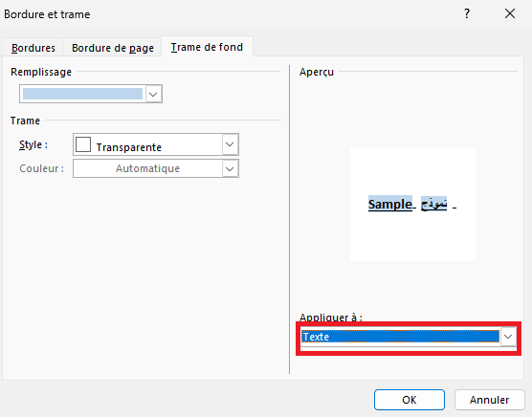Viewport: 532px width, 417px height.
Task: Click the Annuler button
Action: pos(489,400)
